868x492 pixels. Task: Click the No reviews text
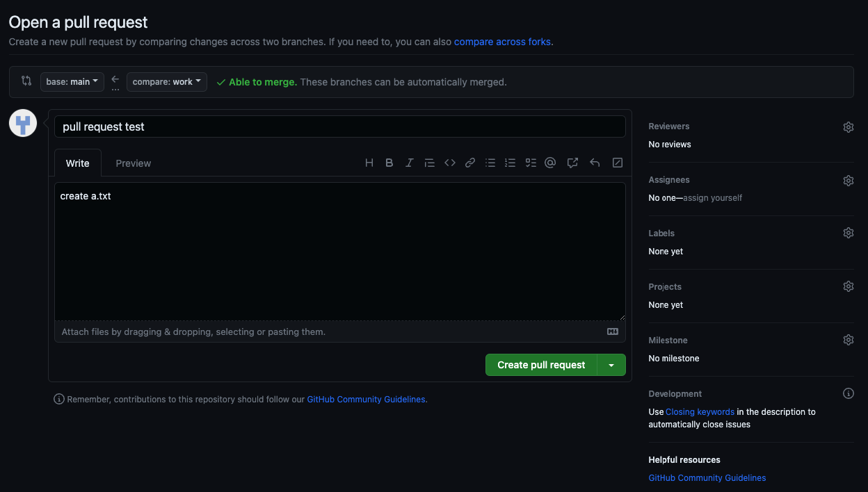click(670, 145)
